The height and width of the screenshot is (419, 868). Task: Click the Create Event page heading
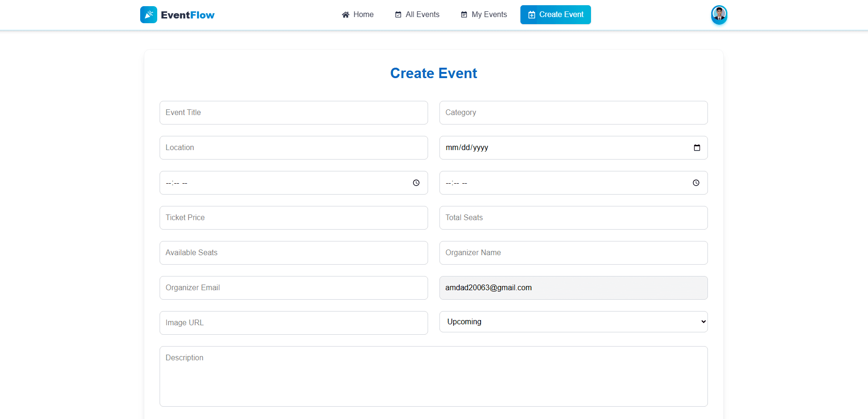point(434,73)
